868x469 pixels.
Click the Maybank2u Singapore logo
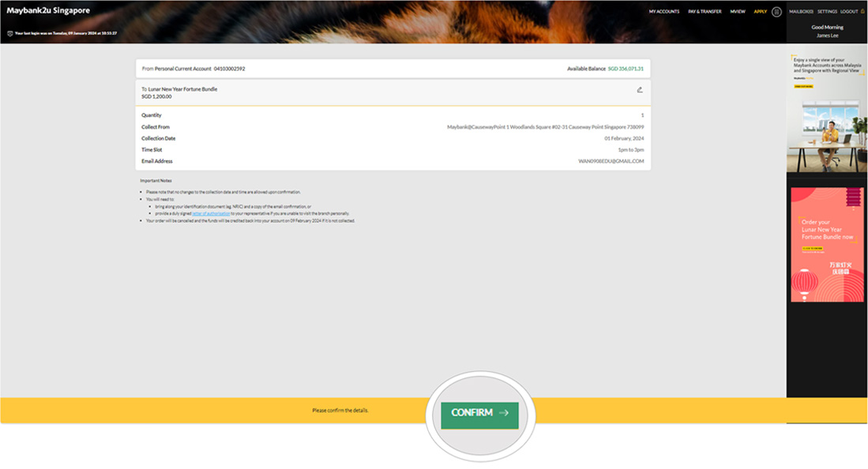[48, 11]
